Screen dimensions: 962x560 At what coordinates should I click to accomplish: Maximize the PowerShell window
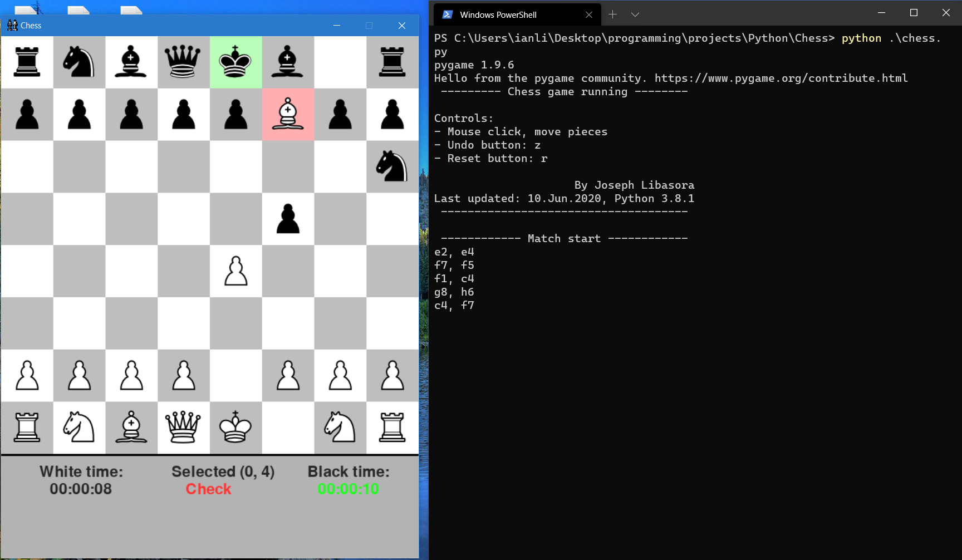point(914,13)
